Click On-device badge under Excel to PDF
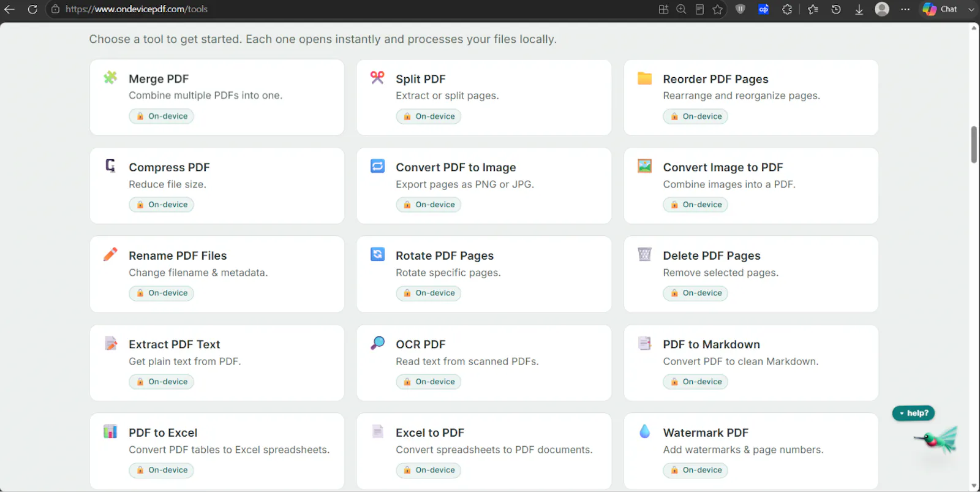Screen dimensions: 980x492 coord(428,470)
